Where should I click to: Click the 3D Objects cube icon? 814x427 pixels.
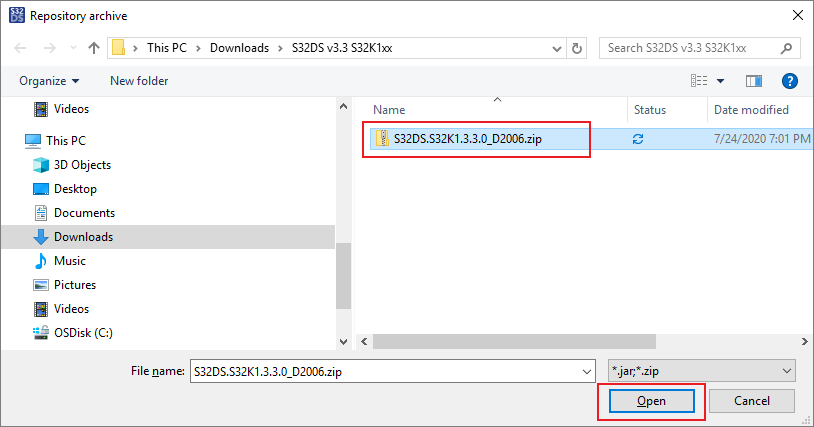click(x=41, y=165)
